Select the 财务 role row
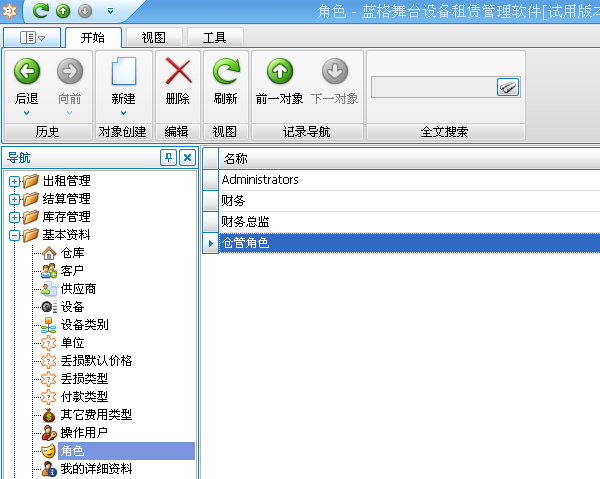 coord(409,200)
